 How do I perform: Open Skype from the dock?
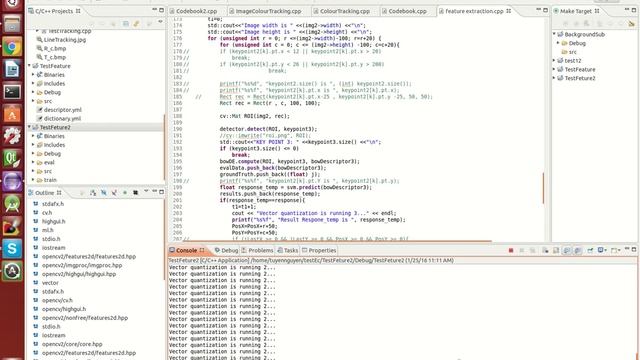click(x=12, y=248)
